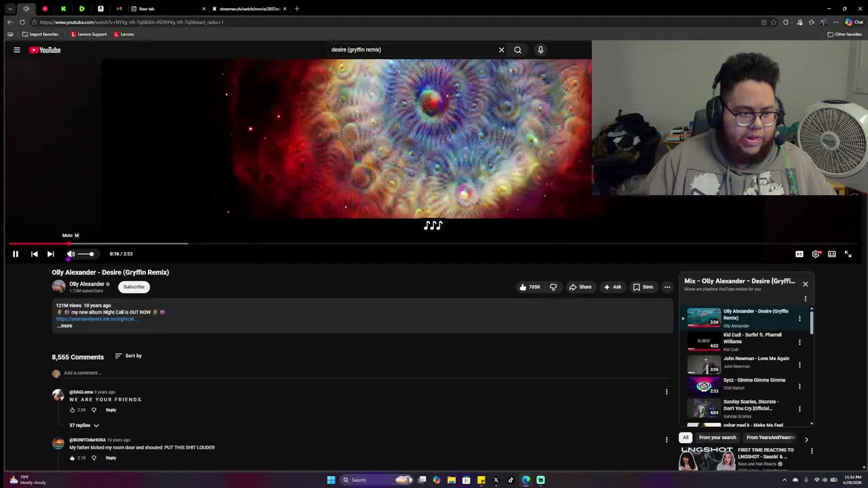868x488 pixels.
Task: Switch to the New tab browser tab
Action: 168,9
